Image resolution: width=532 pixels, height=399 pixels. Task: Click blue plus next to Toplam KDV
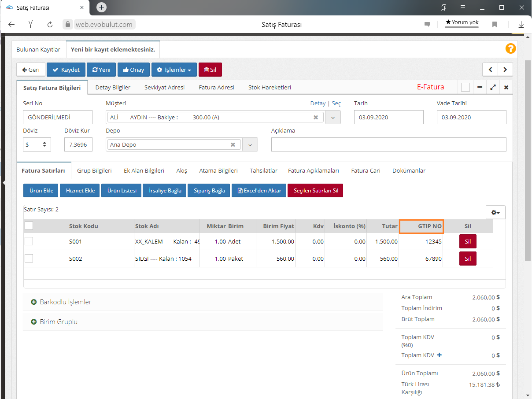439,355
